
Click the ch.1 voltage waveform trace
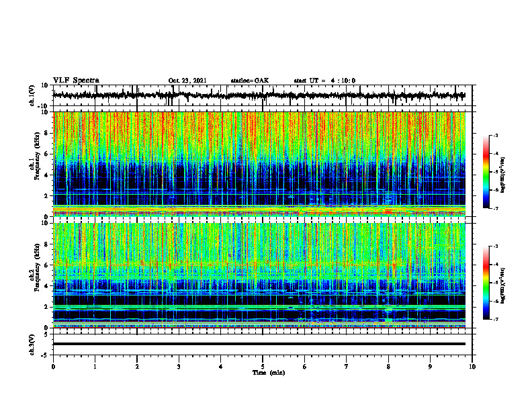pyautogui.click(x=259, y=95)
